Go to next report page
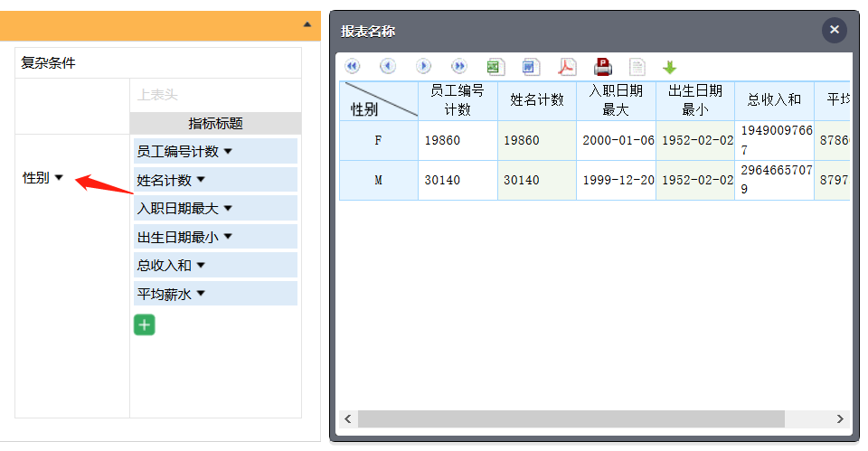Screen dimensions: 868x451 [x=423, y=67]
